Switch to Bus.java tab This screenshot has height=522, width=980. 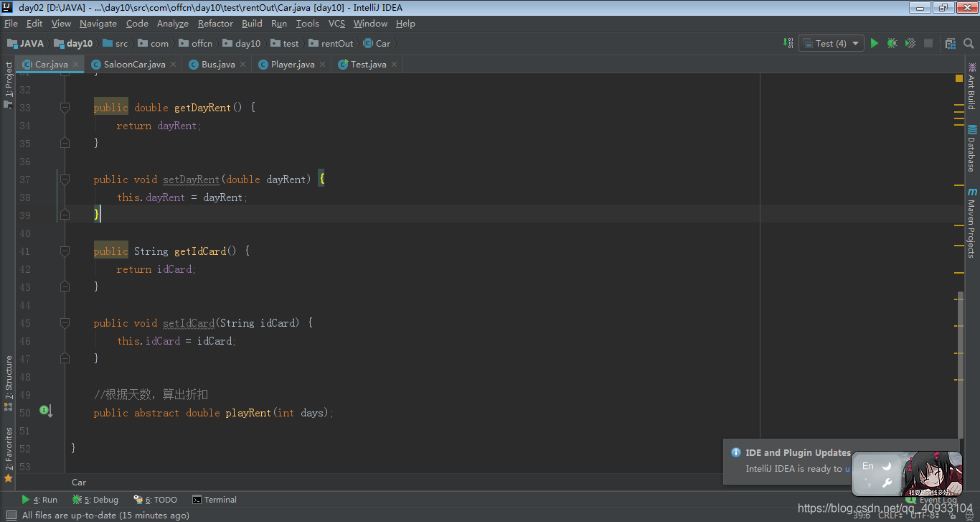point(218,64)
